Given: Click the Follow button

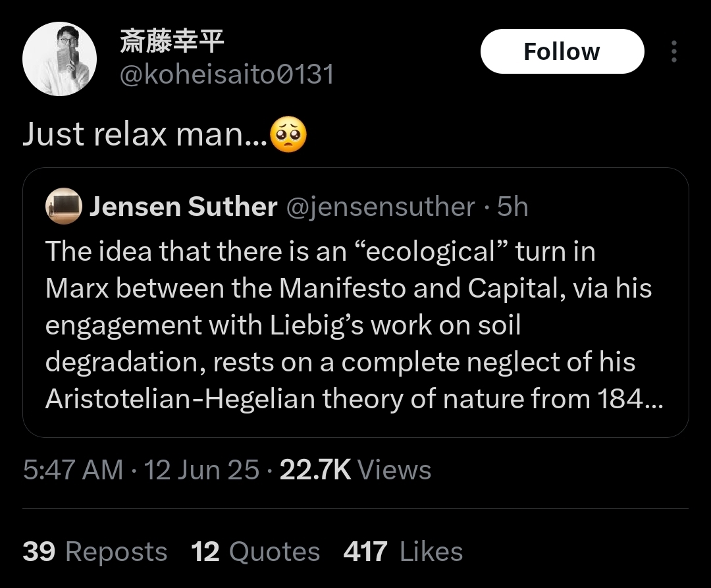Looking at the screenshot, I should (x=562, y=51).
